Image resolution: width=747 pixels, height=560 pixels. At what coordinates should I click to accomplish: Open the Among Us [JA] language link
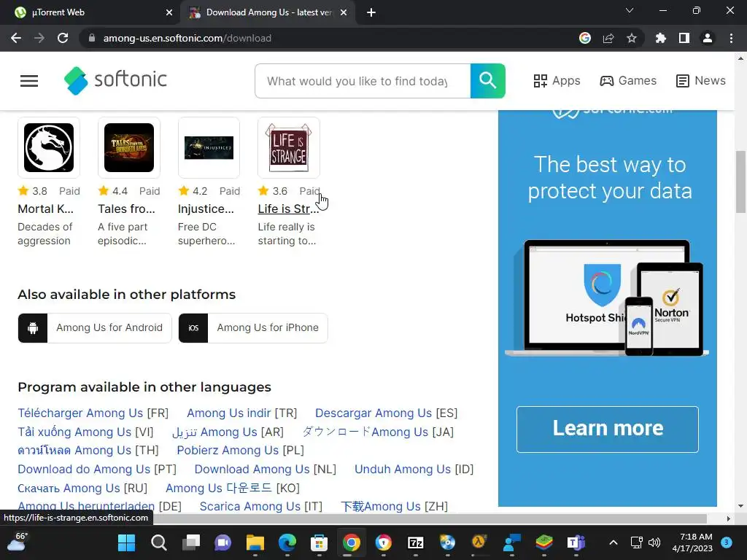pyautogui.click(x=378, y=432)
